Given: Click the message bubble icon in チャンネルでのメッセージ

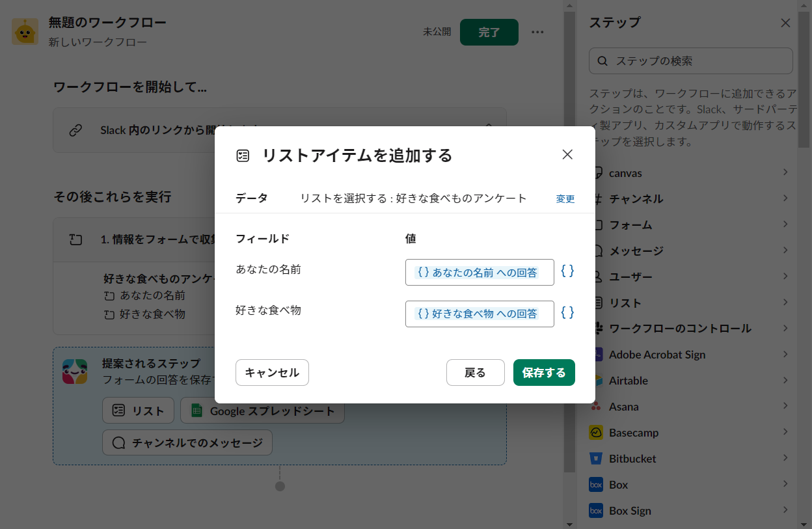Looking at the screenshot, I should point(118,443).
